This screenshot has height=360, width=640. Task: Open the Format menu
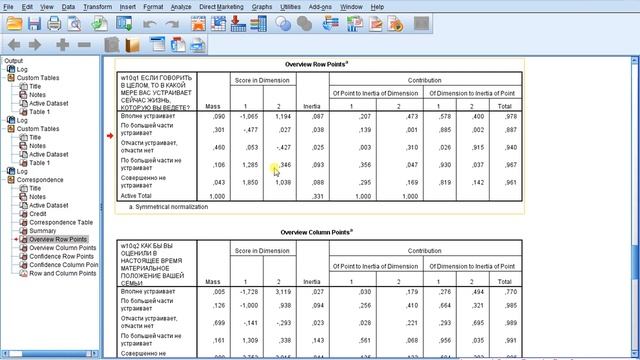click(x=153, y=7)
